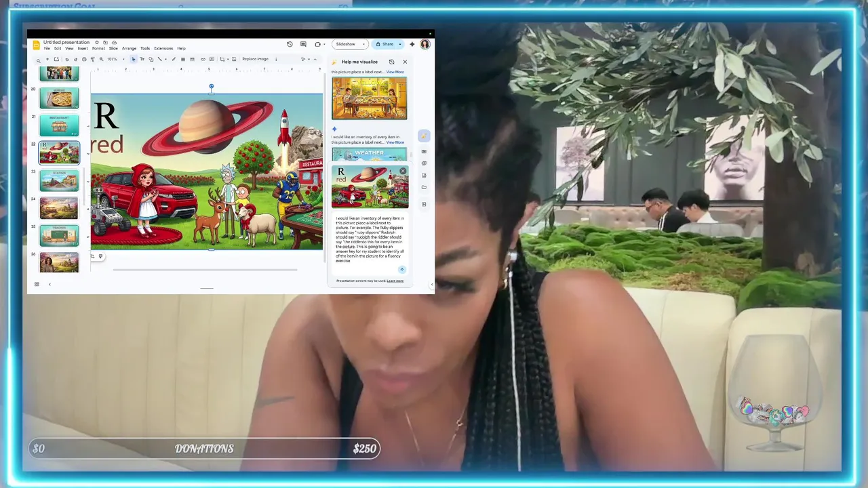Open the Arrange menu
The width and height of the screenshot is (868, 488).
click(x=129, y=48)
